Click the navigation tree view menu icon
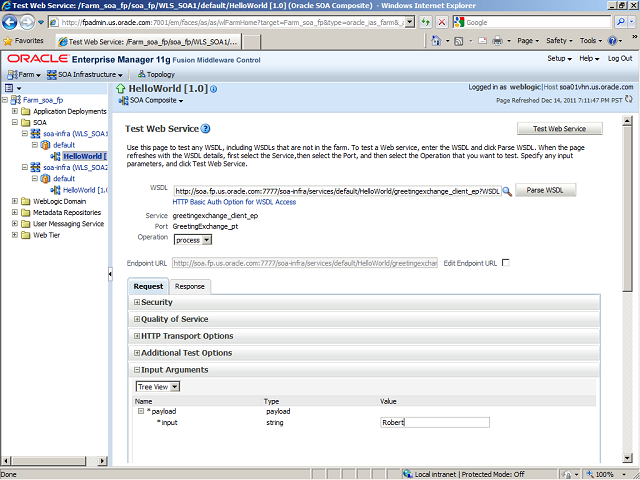Screen dimensions: 640x480 (8, 89)
